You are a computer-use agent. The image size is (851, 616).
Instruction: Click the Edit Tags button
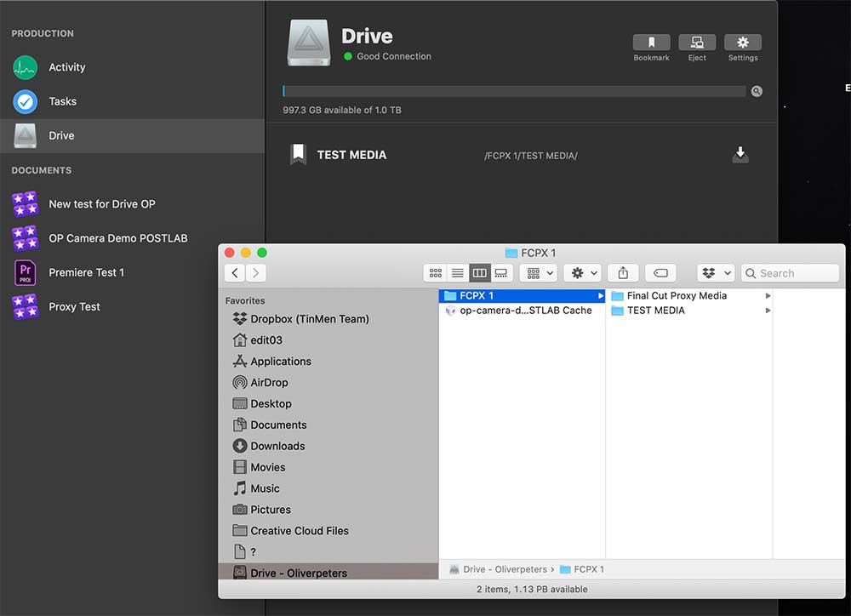pyautogui.click(x=660, y=273)
